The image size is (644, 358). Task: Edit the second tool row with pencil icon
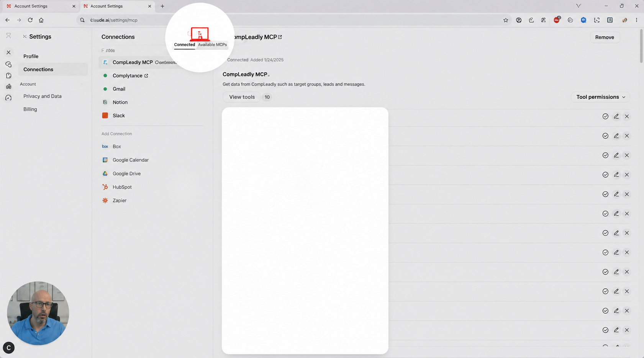[616, 136]
